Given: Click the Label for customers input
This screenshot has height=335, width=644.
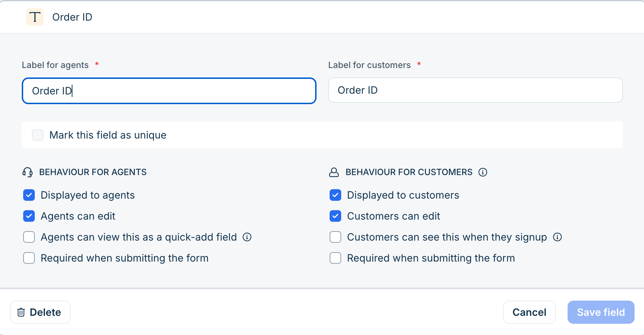Looking at the screenshot, I should [x=475, y=90].
